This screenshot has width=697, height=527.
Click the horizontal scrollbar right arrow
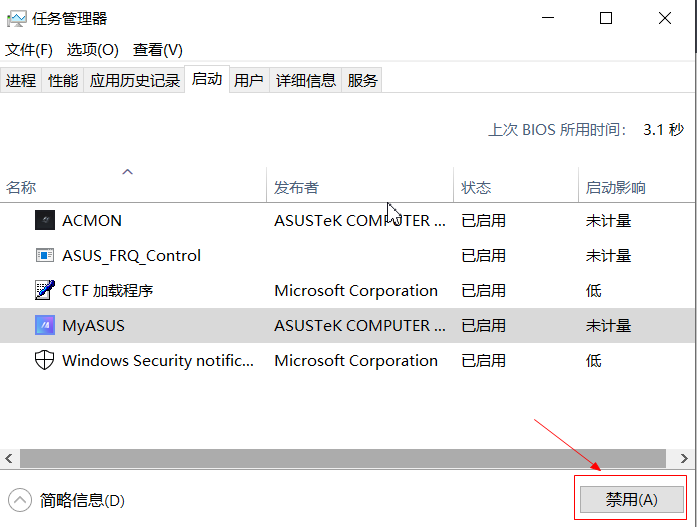[x=684, y=458]
